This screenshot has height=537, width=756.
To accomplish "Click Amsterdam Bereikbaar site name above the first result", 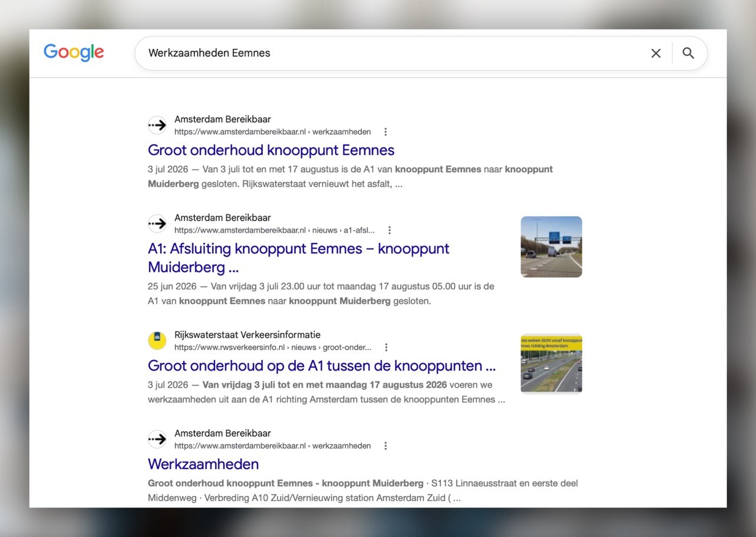I will [223, 119].
